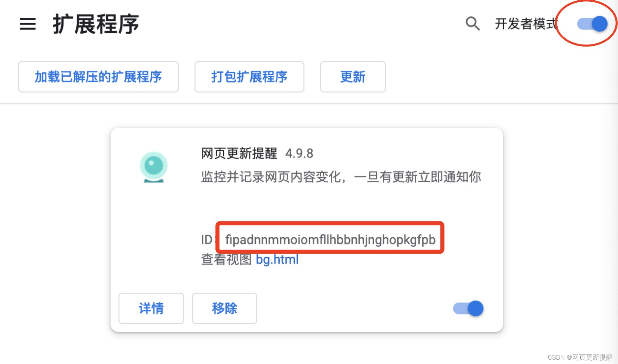This screenshot has width=618, height=364.
Task: Click 加载已解压的扩展程序 button
Action: (98, 77)
